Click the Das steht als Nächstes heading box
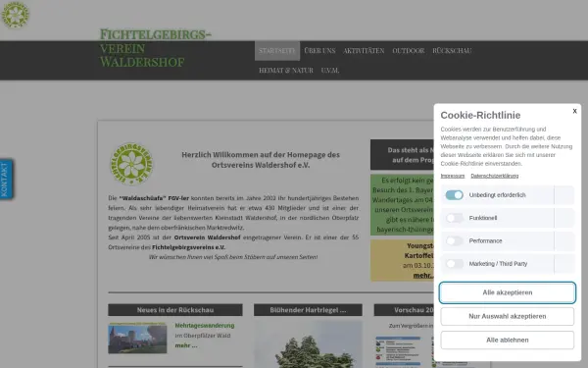This screenshot has width=588, height=368. click(x=403, y=155)
